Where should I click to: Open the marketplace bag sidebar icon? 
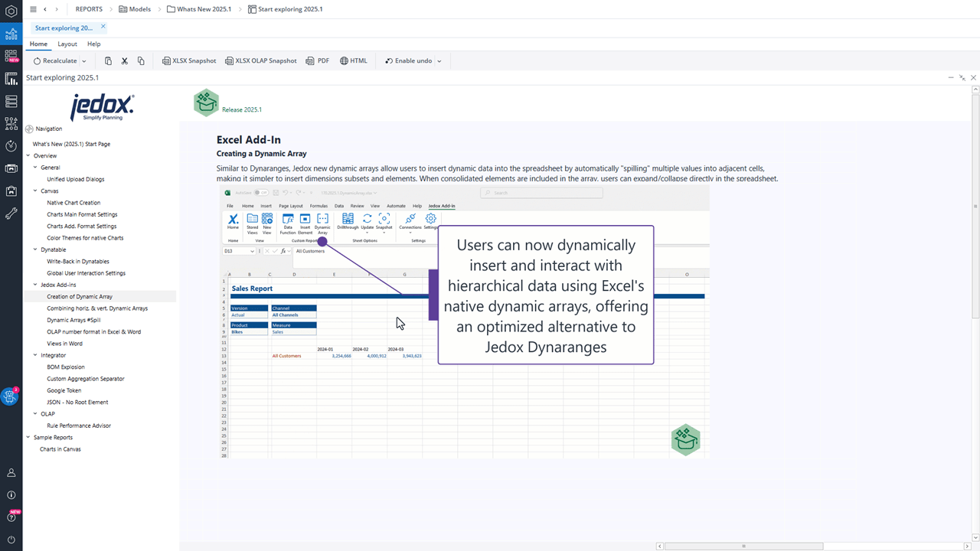click(x=11, y=191)
